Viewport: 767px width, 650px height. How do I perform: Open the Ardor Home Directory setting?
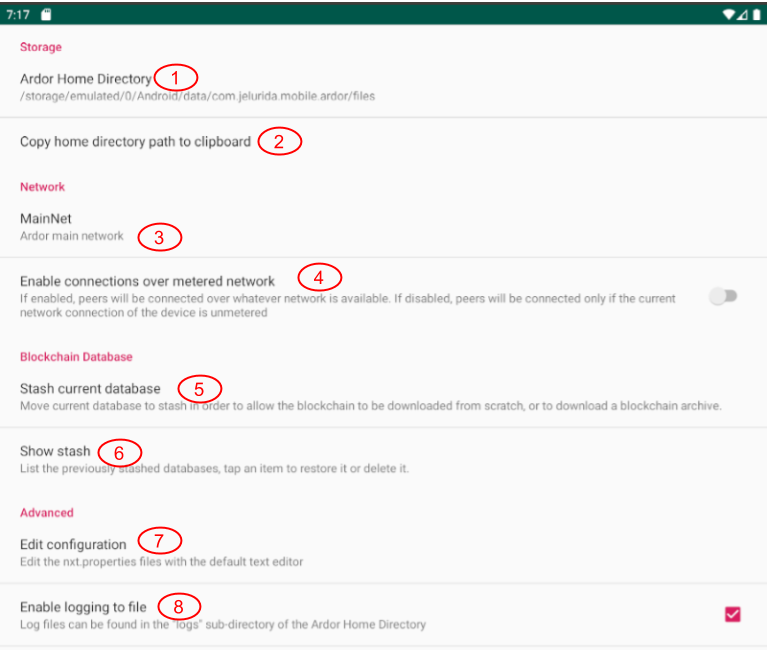[x=85, y=79]
